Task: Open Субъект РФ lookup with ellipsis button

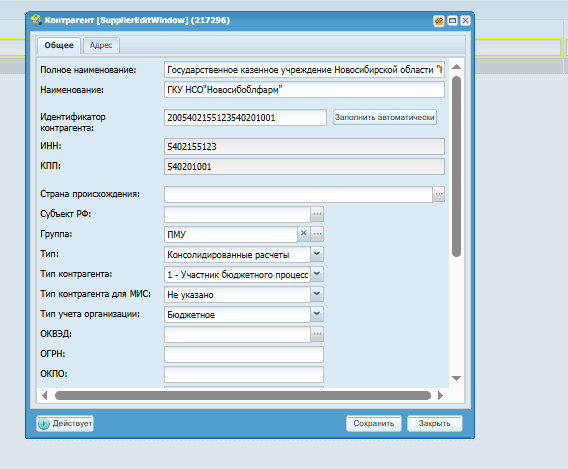Action: (x=317, y=214)
